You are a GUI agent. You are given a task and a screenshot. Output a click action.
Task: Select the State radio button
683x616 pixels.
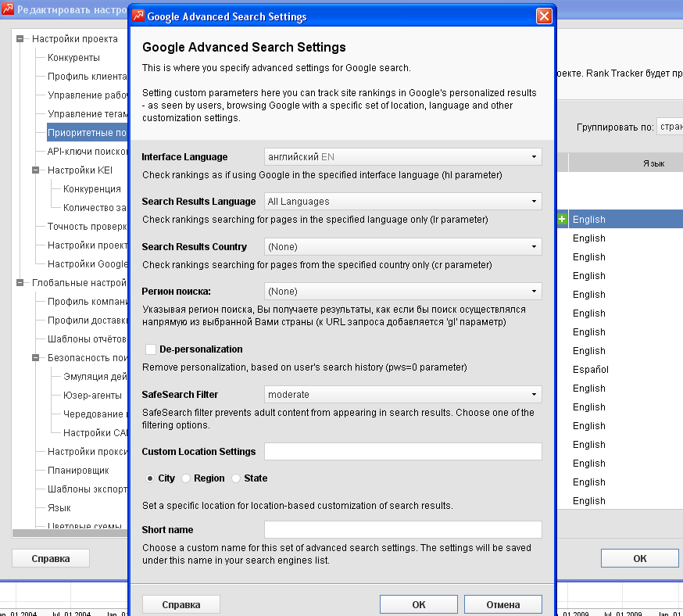point(236,478)
